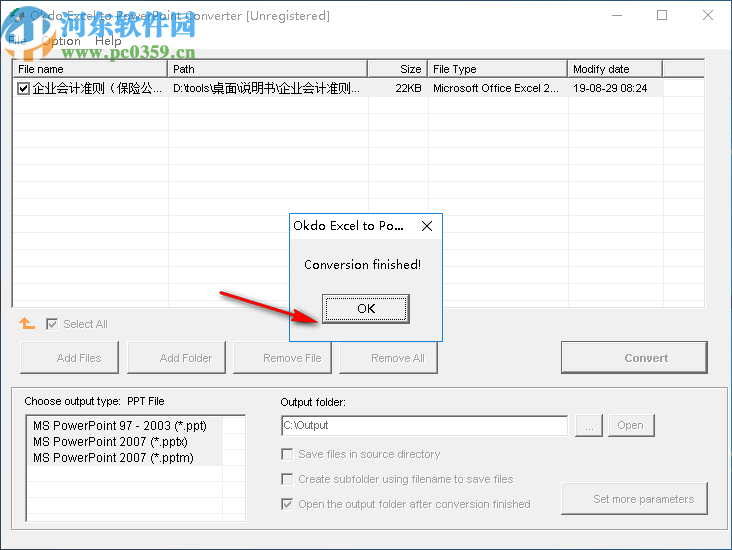Screen dimensions: 732x550
Task: Sort by the File Type column header
Action: click(x=498, y=69)
